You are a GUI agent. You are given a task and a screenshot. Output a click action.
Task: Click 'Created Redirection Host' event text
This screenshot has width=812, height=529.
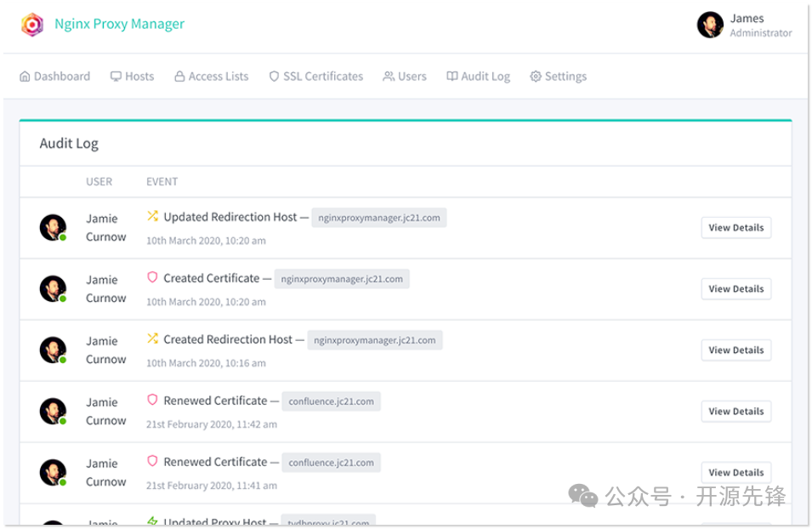pos(228,339)
